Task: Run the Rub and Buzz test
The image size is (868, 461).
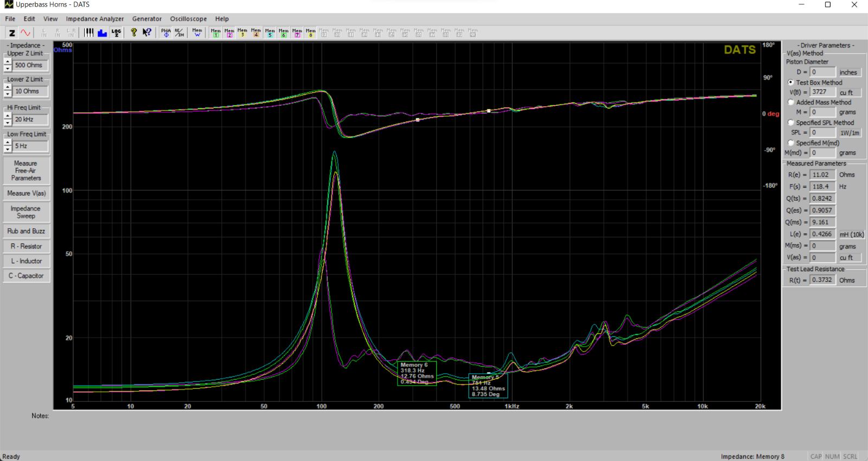Action: (26, 231)
